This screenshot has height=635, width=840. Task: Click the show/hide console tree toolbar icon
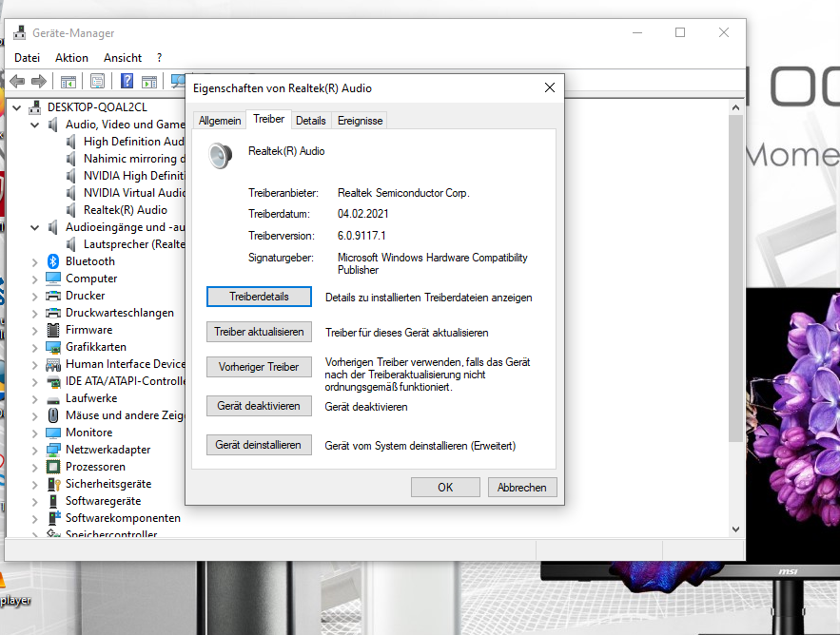pos(68,82)
